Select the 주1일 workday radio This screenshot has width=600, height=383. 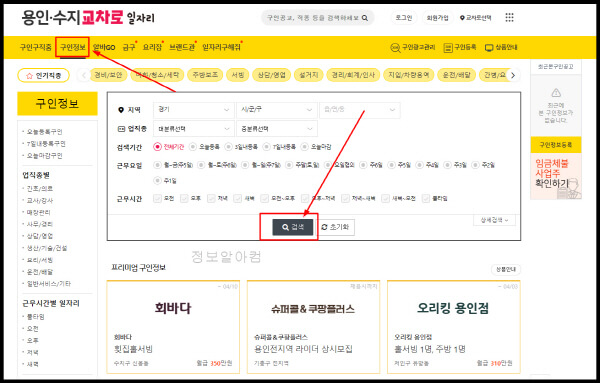(x=157, y=180)
